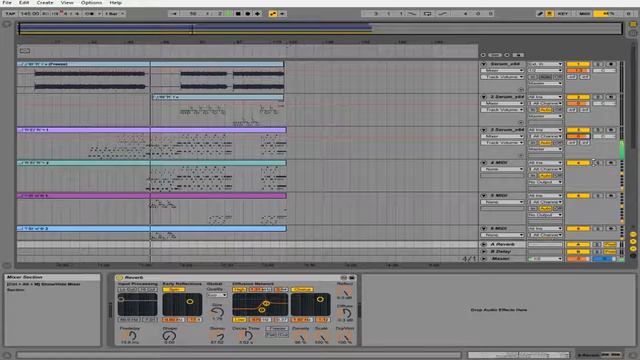
Task: Open the Help menu
Action: [116, 2]
